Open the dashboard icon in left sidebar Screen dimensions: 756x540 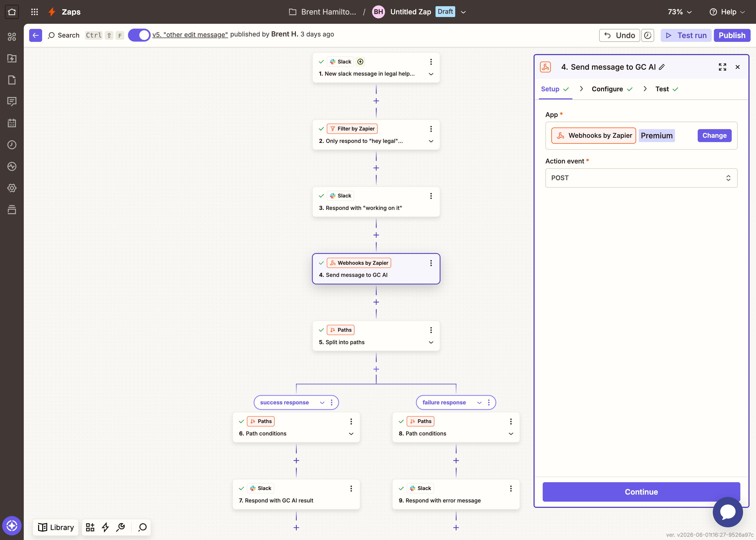[x=12, y=36]
